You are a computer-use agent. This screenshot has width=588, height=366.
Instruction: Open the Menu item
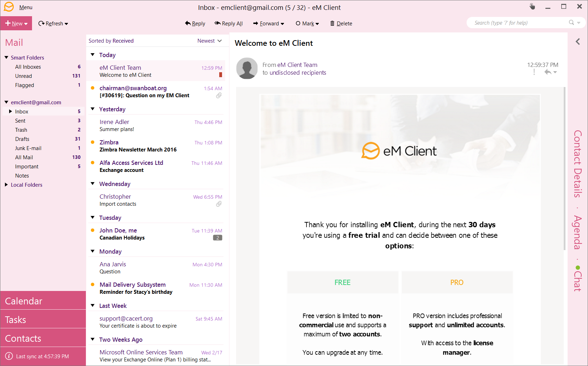click(x=26, y=7)
